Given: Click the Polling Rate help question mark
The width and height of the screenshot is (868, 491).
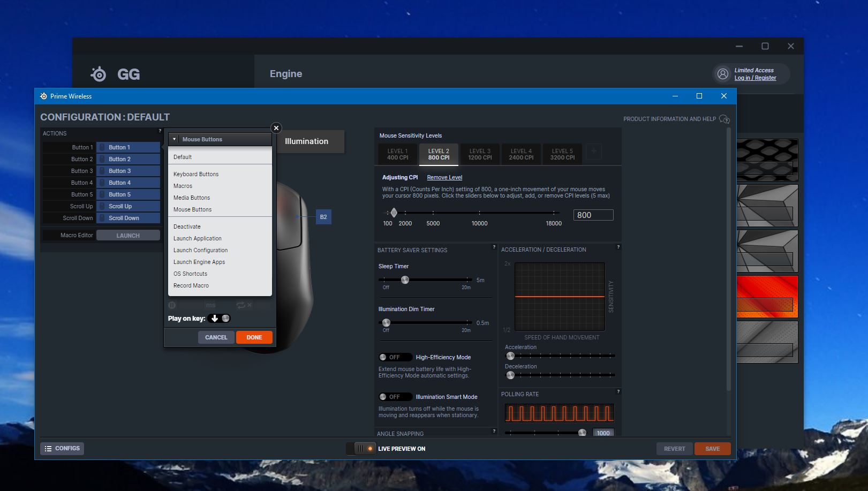Looking at the screenshot, I should point(618,391).
